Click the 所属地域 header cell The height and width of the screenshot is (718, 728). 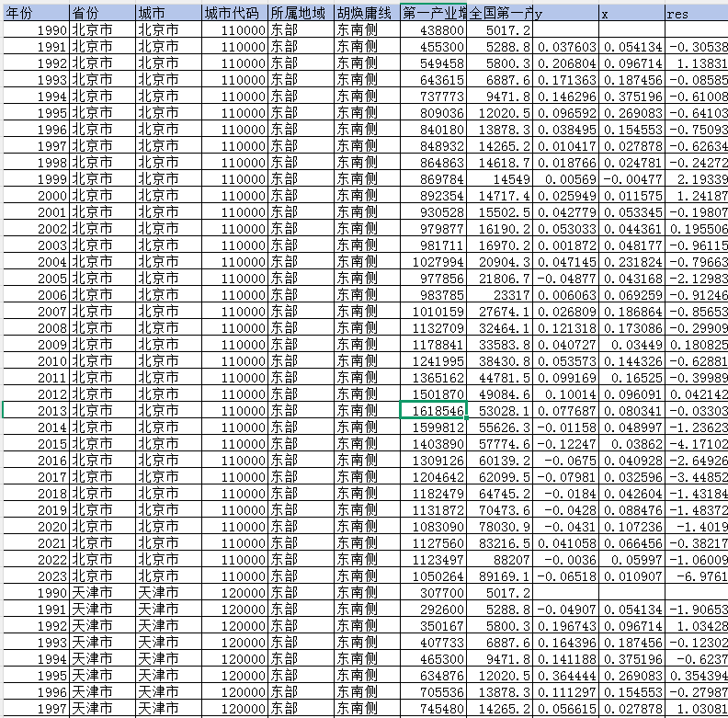(301, 15)
